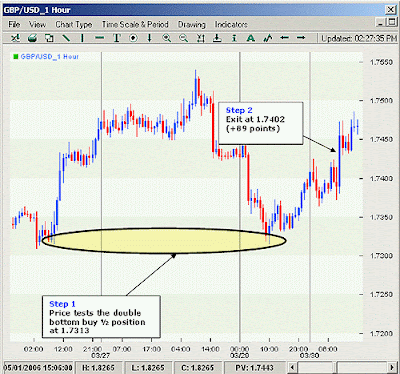400x374 pixels.
Task: Click the 1.7550 price axis label
Action: (x=381, y=62)
